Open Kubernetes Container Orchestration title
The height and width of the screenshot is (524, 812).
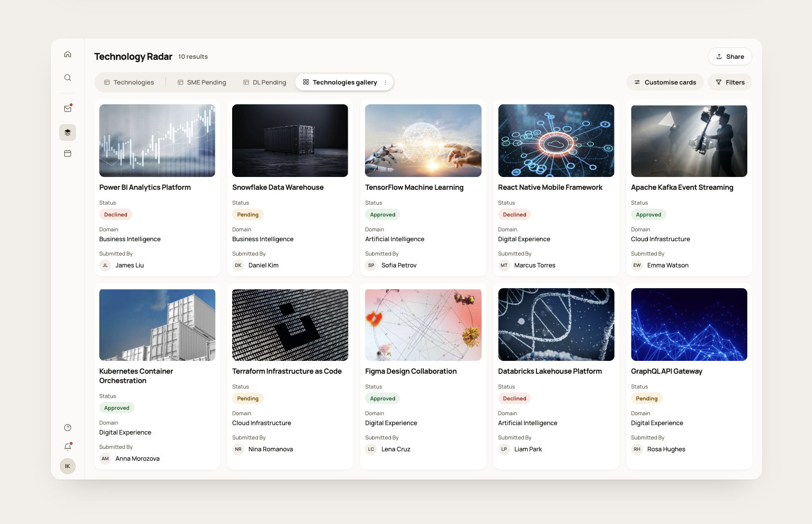(136, 376)
